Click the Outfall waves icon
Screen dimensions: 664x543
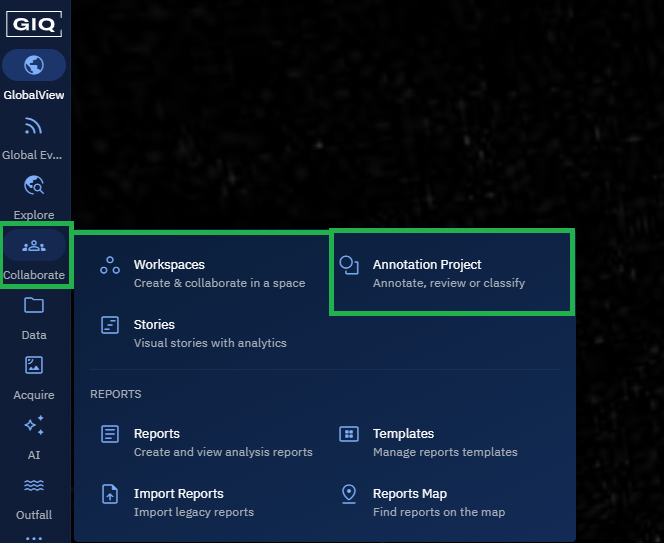pyautogui.click(x=34, y=486)
